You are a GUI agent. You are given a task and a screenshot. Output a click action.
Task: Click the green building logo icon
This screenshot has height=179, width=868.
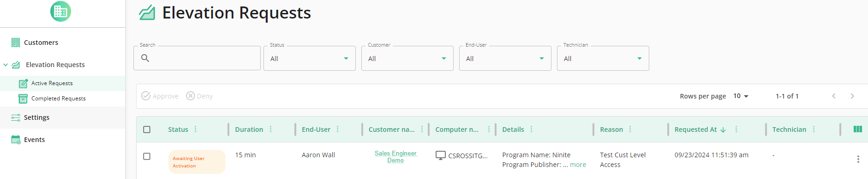click(60, 12)
